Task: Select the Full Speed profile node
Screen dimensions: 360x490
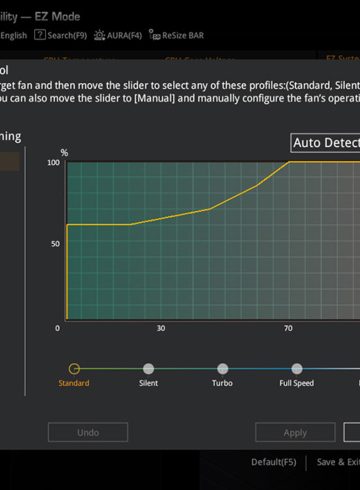Action: pos(297,369)
